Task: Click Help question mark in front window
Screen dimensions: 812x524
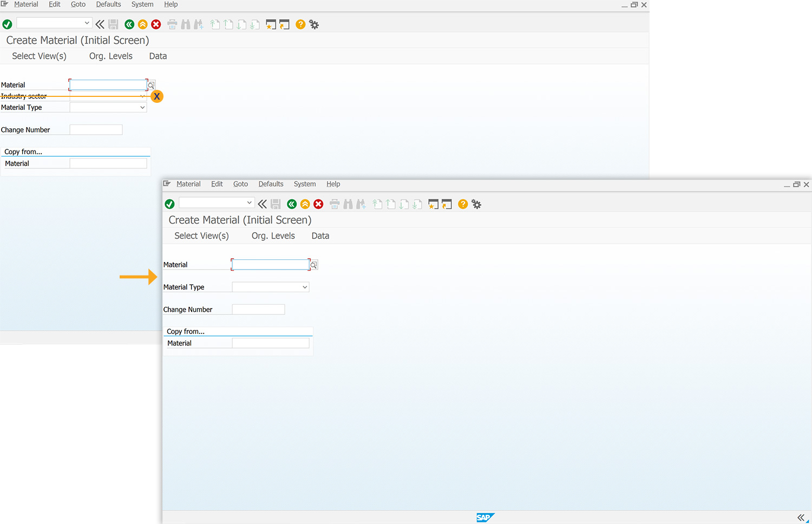Action: (x=463, y=204)
